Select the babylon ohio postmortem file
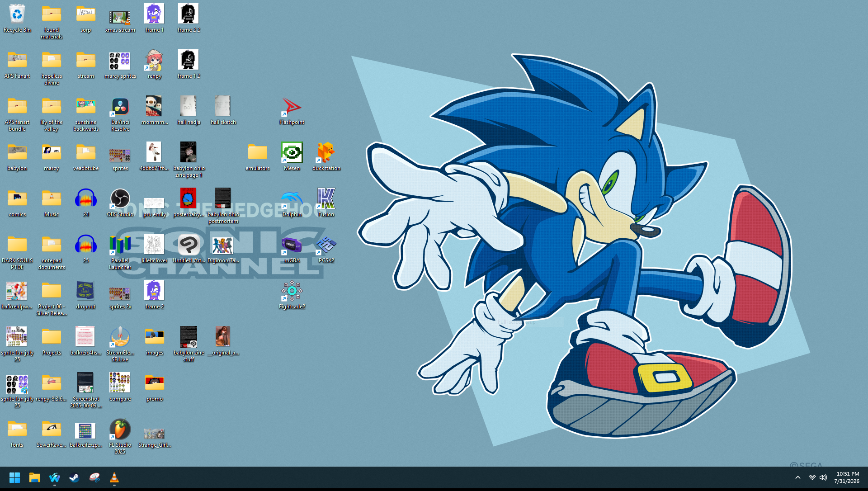Viewport: 868px width, 491px height. (223, 206)
